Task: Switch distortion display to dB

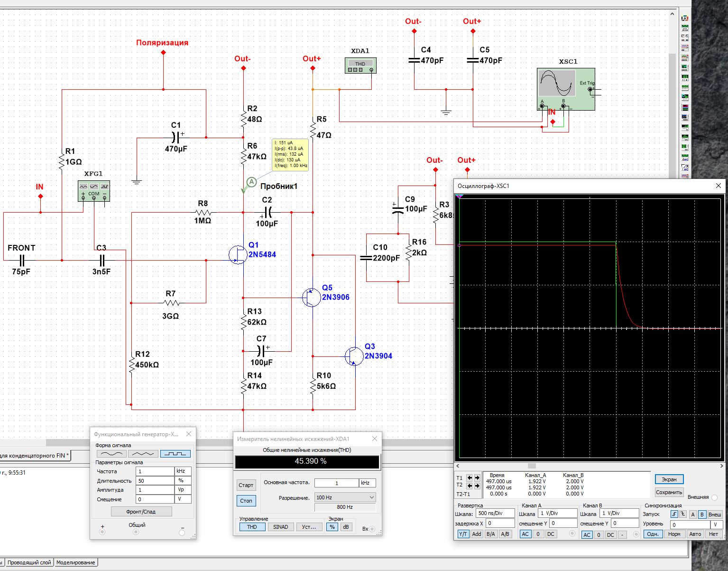Action: pyautogui.click(x=346, y=527)
